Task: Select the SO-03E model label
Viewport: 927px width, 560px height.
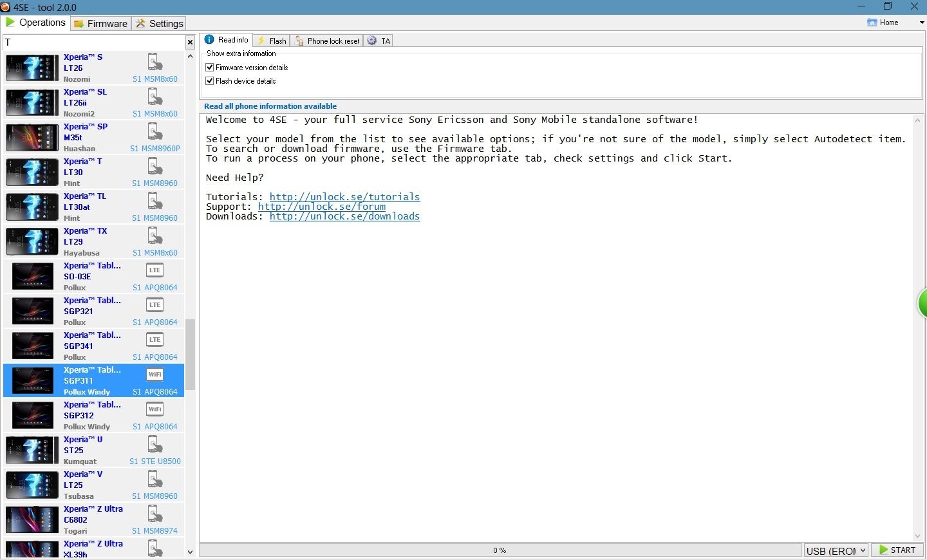Action: tap(77, 277)
